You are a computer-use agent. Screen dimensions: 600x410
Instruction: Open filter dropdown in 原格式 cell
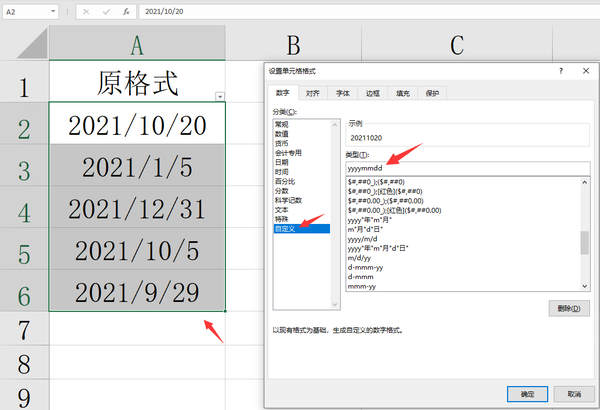220,96
